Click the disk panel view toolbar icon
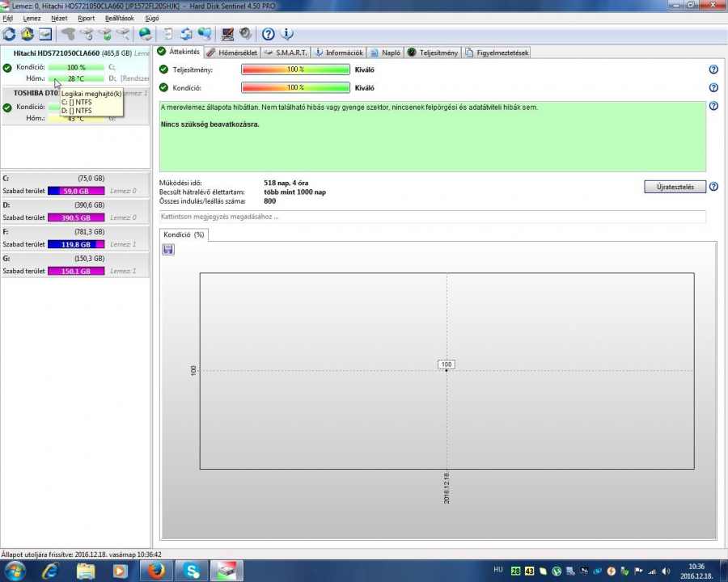This screenshot has height=582, width=728. [45, 34]
